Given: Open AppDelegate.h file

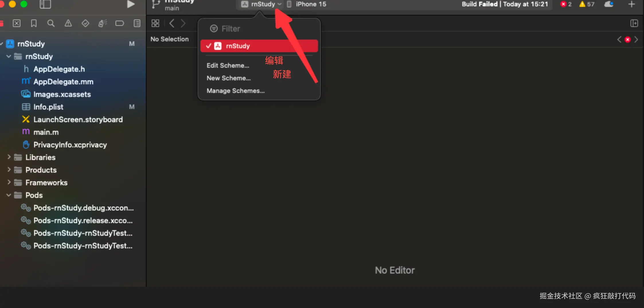Looking at the screenshot, I should click(x=59, y=69).
